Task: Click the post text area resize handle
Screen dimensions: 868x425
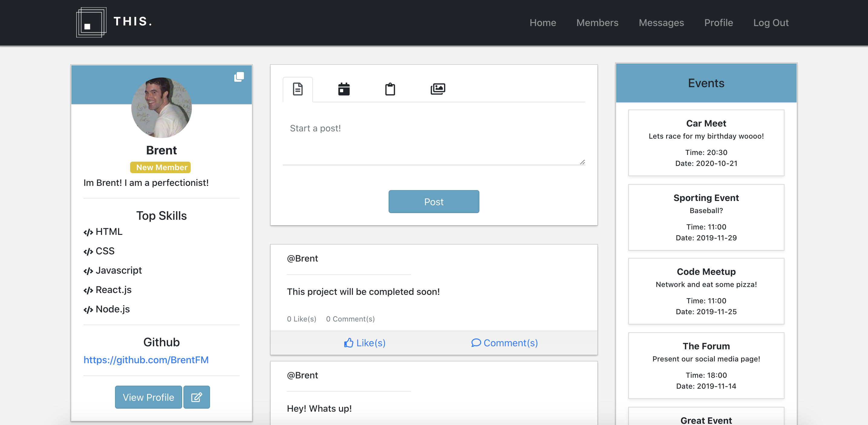Action: point(582,162)
